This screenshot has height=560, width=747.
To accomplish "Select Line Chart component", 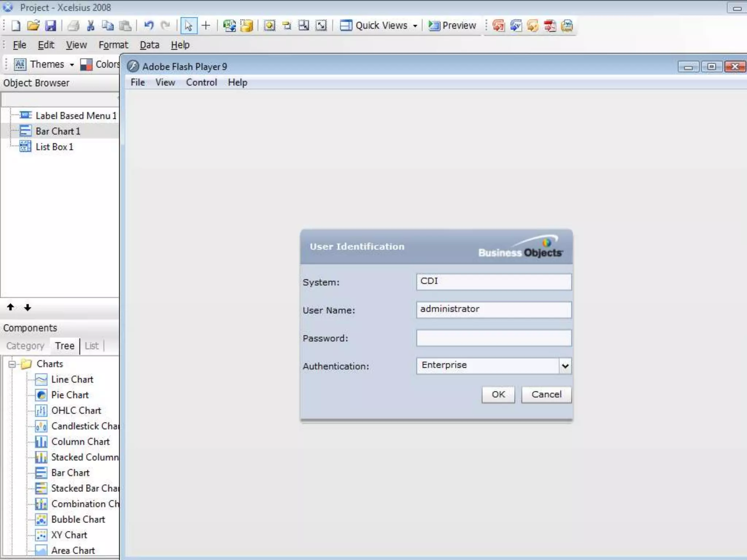I will pos(72,380).
